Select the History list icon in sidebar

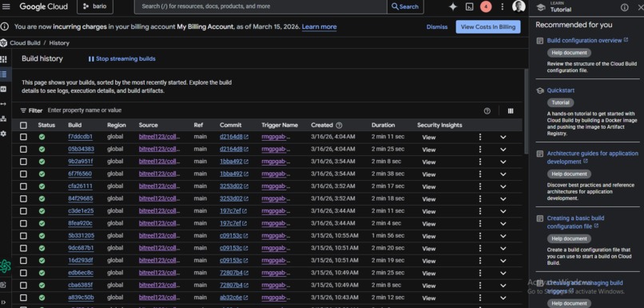click(4, 74)
